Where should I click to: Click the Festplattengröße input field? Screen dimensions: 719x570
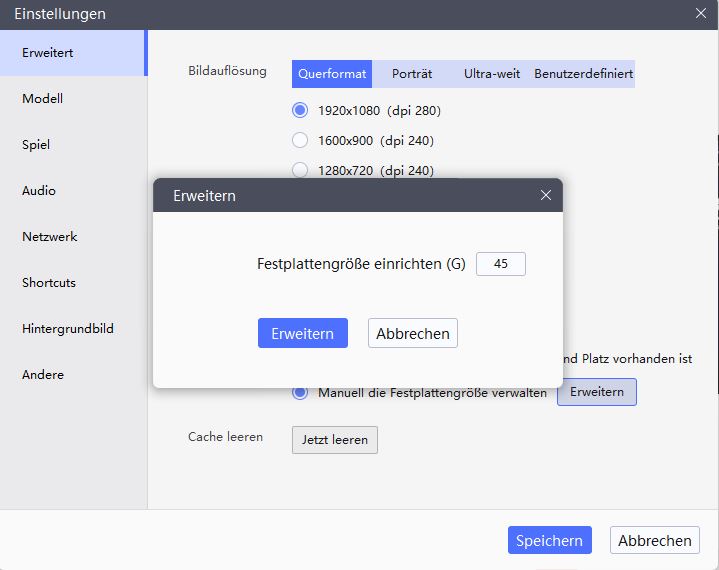(x=501, y=264)
